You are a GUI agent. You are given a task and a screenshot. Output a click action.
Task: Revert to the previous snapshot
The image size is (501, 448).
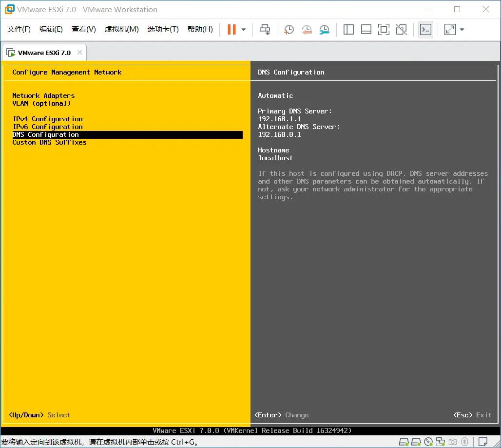(x=307, y=29)
